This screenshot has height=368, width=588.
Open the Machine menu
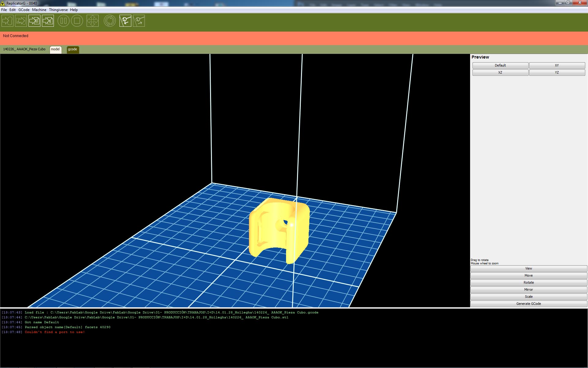[39, 10]
